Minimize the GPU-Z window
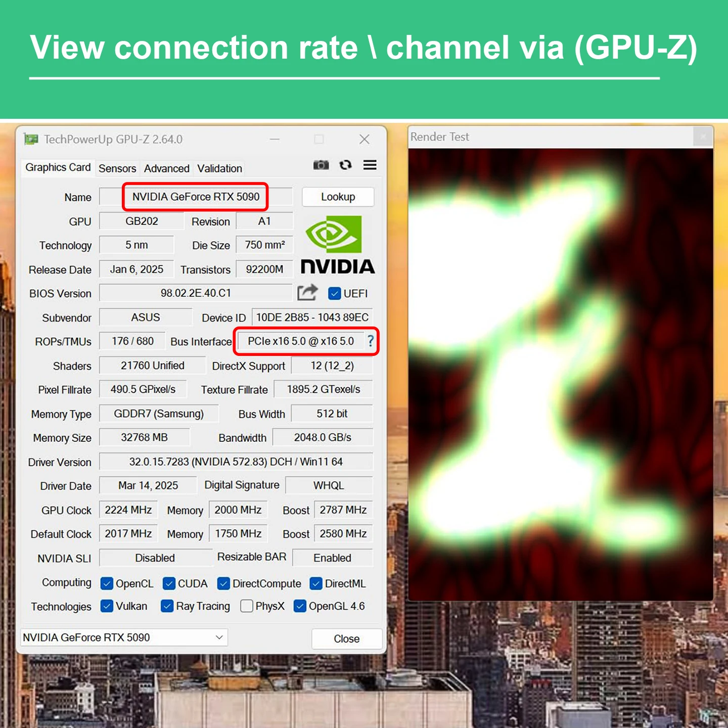 275,139
